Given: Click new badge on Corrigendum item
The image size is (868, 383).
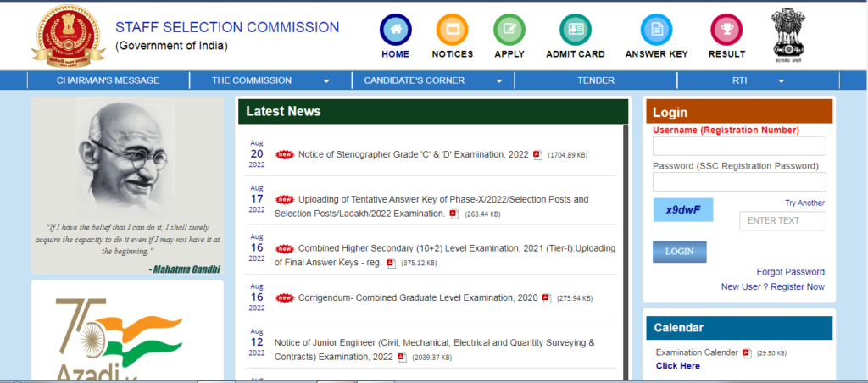Looking at the screenshot, I should tap(285, 297).
